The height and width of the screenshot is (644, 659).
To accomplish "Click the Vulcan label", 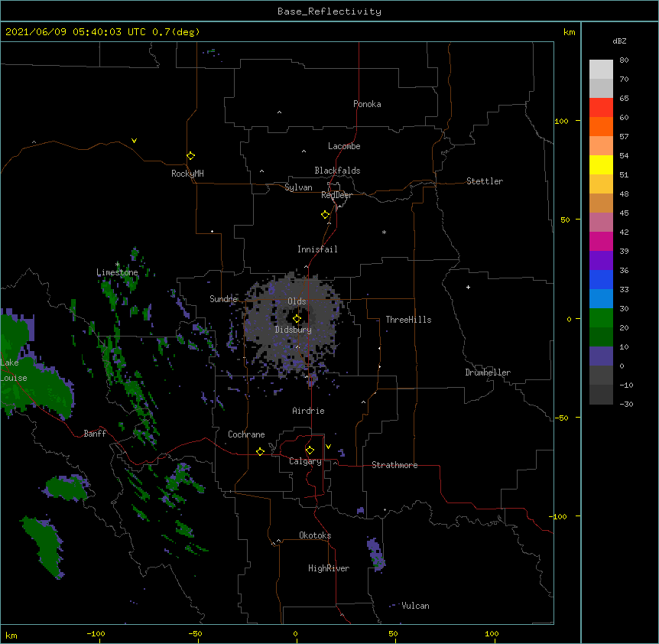I will pos(415,606).
